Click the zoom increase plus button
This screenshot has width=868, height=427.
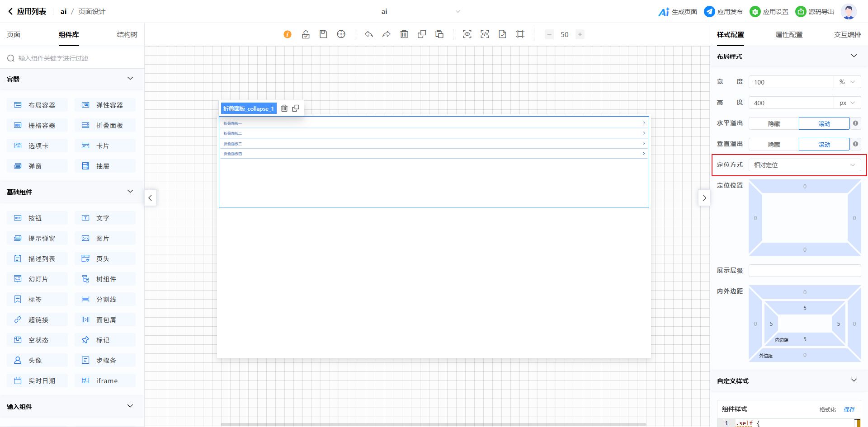(580, 34)
